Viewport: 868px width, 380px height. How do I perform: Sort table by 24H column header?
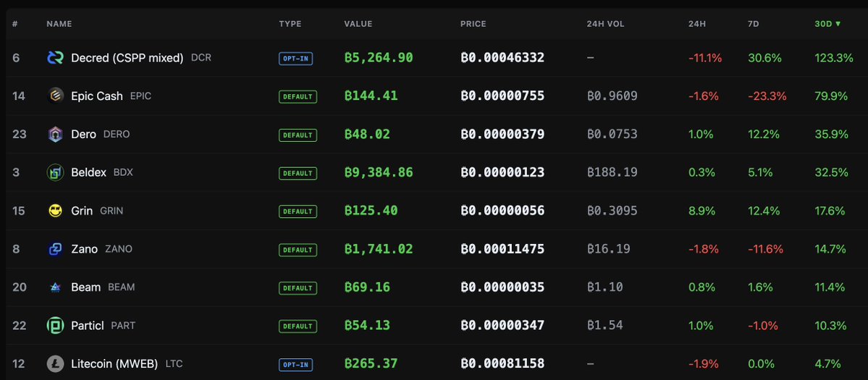tap(696, 24)
